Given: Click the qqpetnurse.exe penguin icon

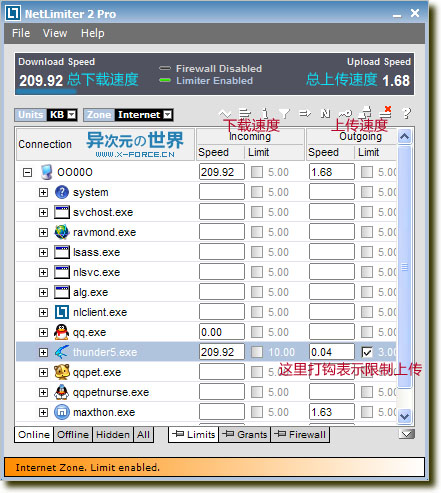Looking at the screenshot, I should pos(62,392).
